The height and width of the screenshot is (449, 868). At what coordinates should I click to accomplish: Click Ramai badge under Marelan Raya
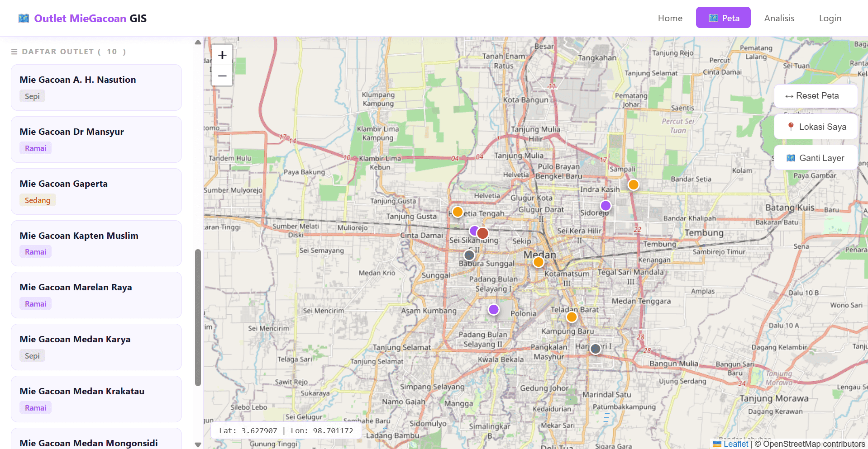coord(35,304)
